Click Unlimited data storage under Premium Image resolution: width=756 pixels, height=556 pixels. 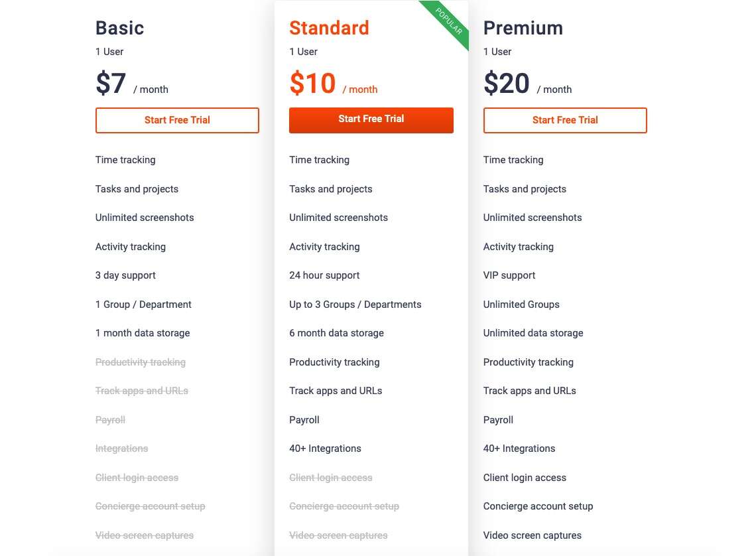533,333
